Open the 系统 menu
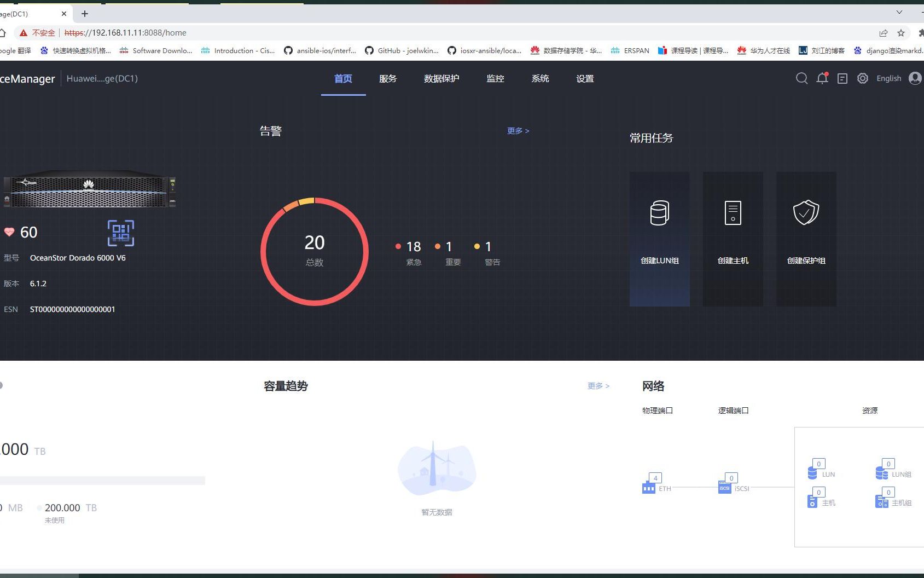924x578 pixels. click(540, 79)
